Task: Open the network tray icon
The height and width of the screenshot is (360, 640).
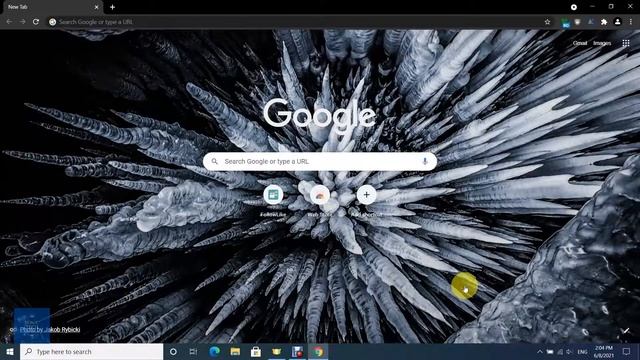Action: coord(560,351)
